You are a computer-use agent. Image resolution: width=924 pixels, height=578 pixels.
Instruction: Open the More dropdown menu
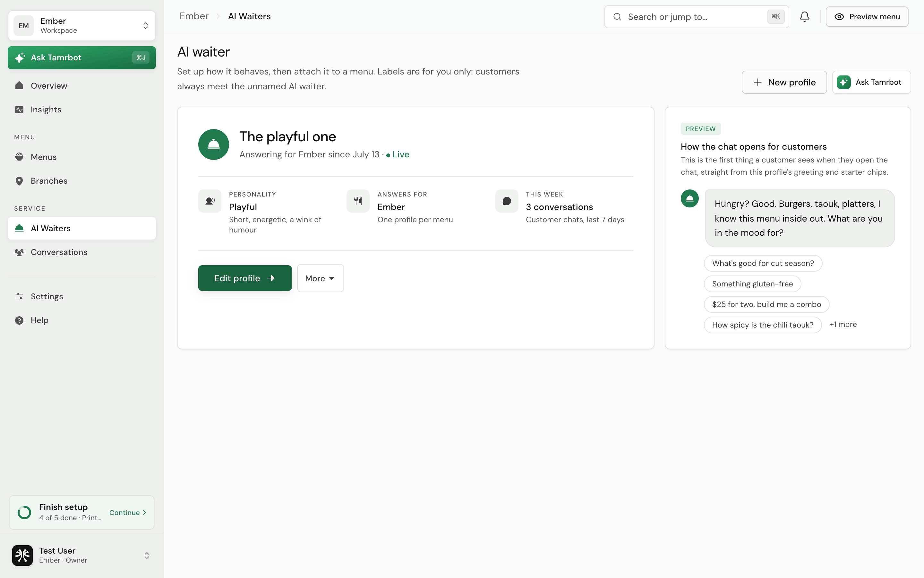(320, 278)
